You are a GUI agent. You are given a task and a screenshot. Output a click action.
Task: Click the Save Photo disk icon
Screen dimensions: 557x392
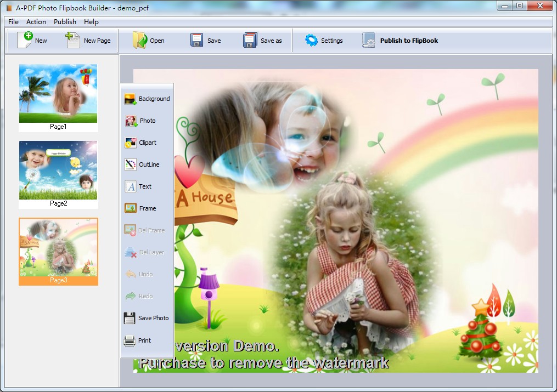(x=130, y=318)
